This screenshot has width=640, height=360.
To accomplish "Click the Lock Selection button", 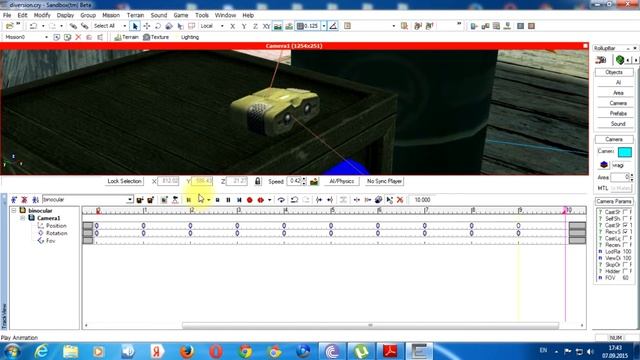I will point(124,181).
